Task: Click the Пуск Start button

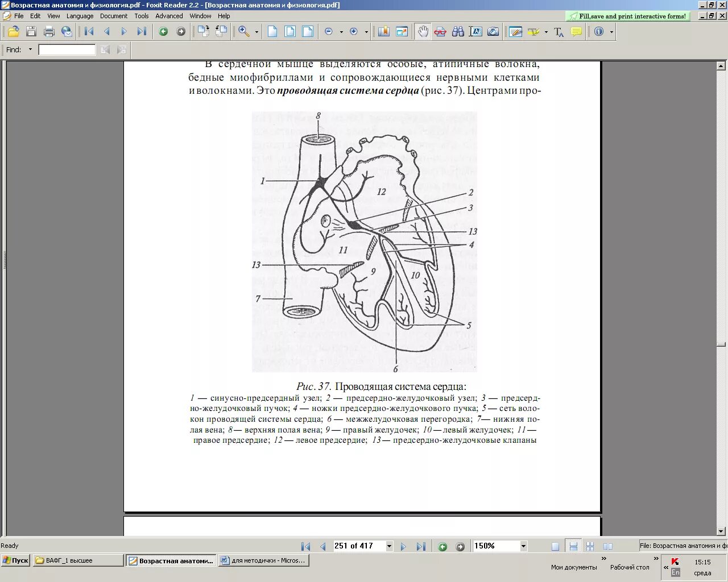Action: pos(15,560)
